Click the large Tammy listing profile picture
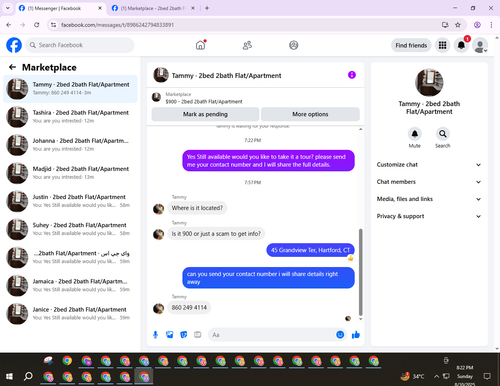The image size is (500, 386). 429,83
